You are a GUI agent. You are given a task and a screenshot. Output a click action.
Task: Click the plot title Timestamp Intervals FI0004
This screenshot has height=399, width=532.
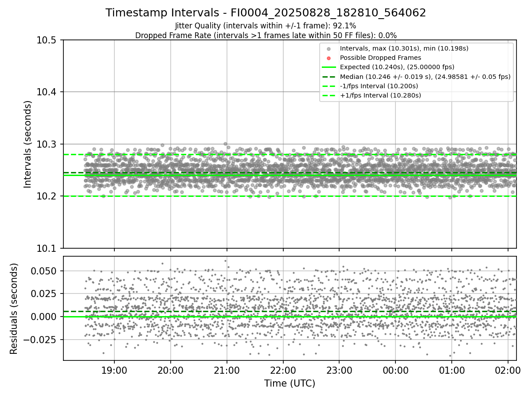tap(266, 13)
